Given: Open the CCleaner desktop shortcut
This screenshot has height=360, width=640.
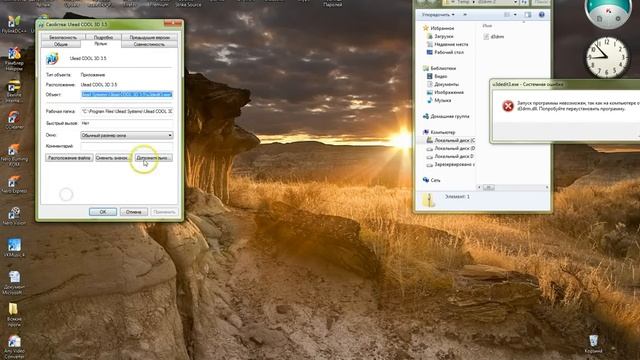Looking at the screenshot, I should point(14,119).
